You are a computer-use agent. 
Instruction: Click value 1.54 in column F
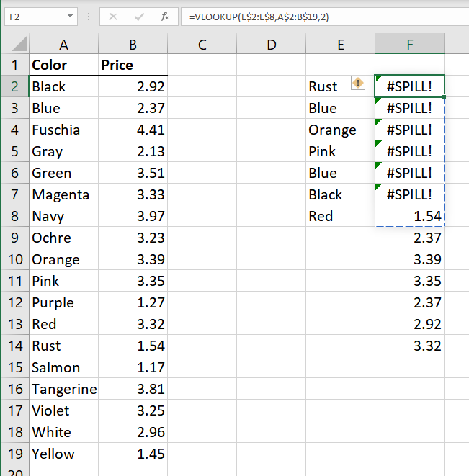click(409, 216)
